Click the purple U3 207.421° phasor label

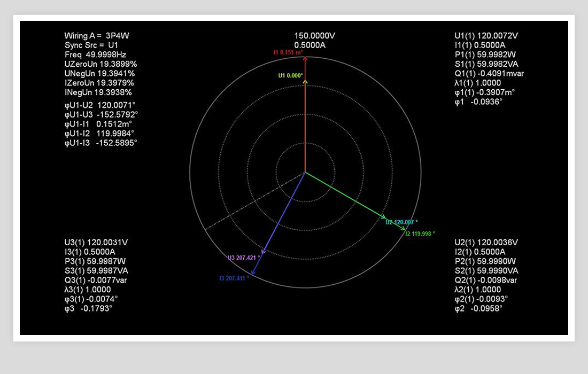[x=244, y=258]
